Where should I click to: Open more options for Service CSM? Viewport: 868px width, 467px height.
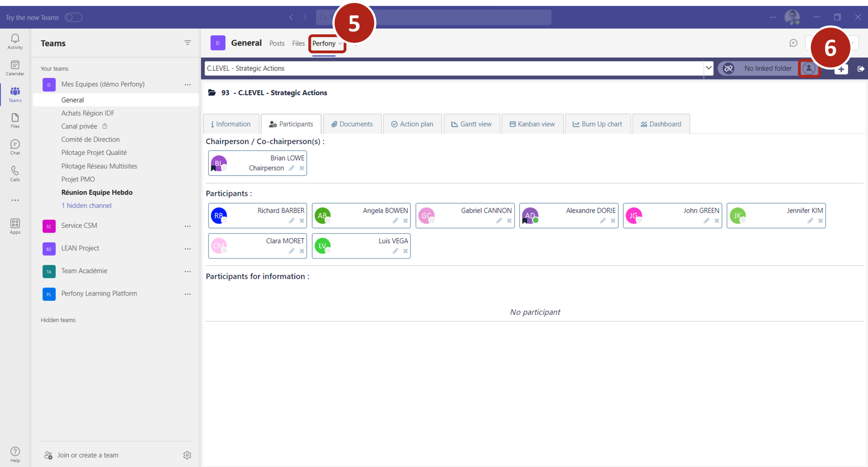tap(187, 226)
